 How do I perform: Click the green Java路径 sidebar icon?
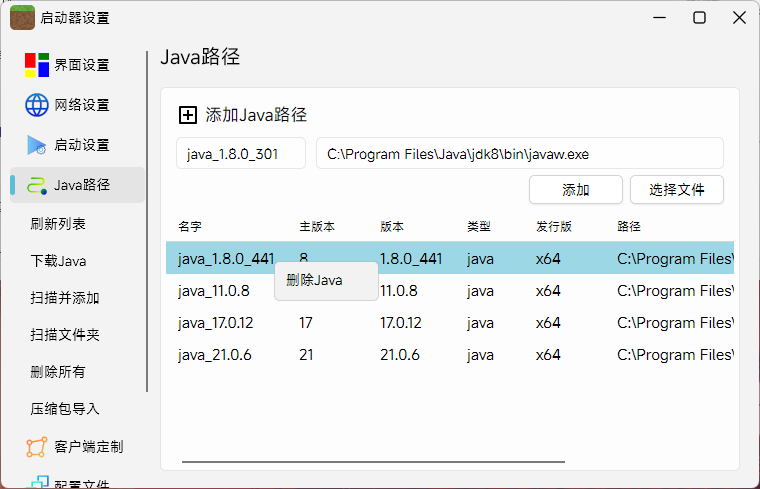tap(37, 185)
